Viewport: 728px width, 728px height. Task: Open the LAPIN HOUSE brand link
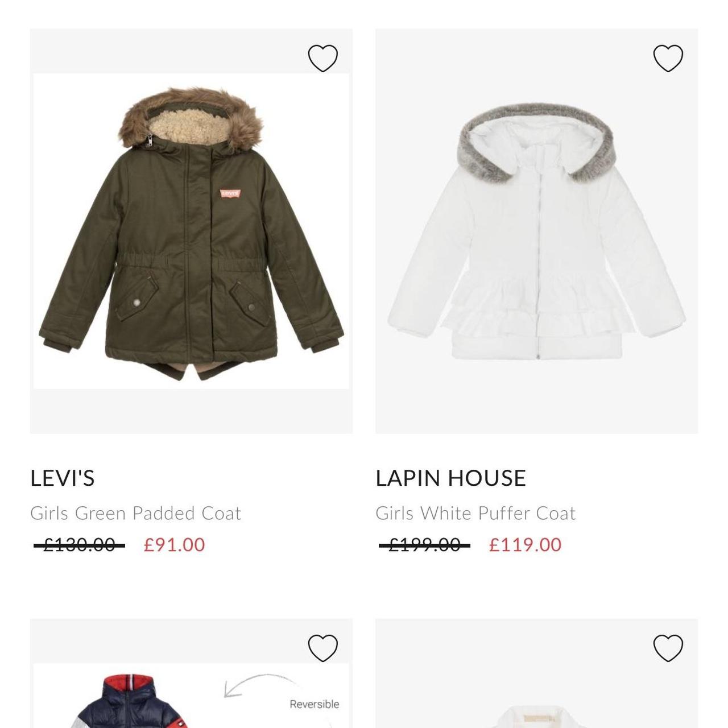(450, 478)
